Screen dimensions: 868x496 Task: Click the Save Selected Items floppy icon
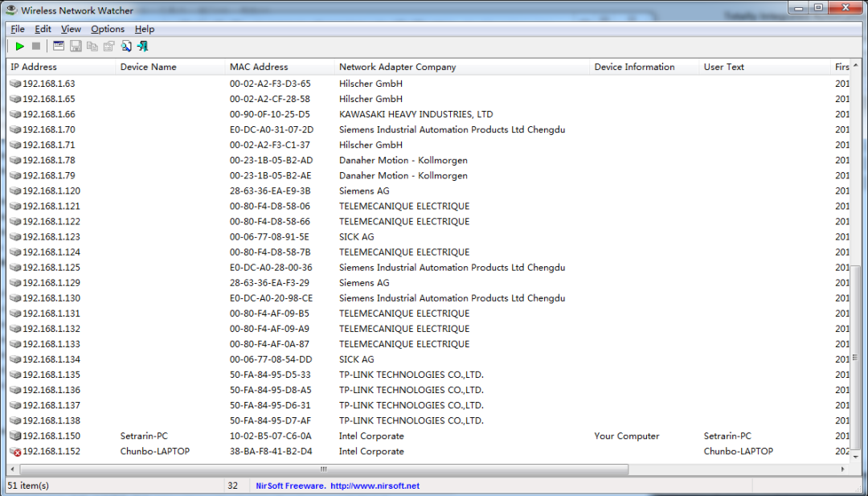click(76, 47)
